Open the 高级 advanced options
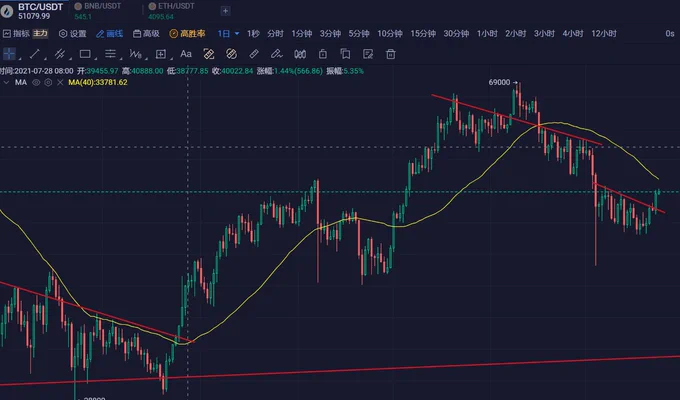This screenshot has height=400, width=680. pos(146,33)
